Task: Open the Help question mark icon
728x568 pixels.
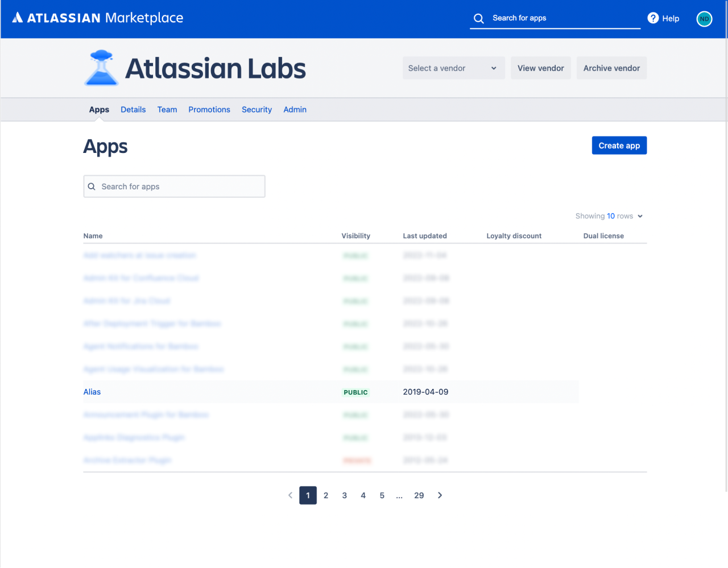Action: [x=653, y=18]
